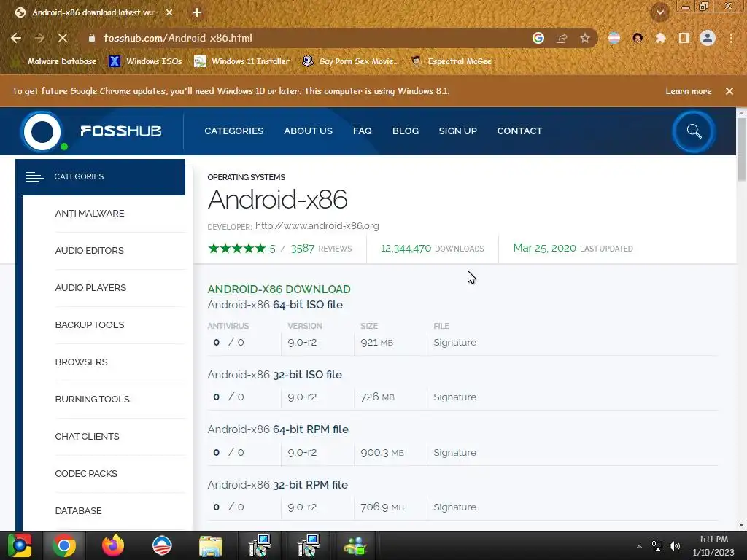Click the FossHub logo
The image size is (747, 560).
90,131
